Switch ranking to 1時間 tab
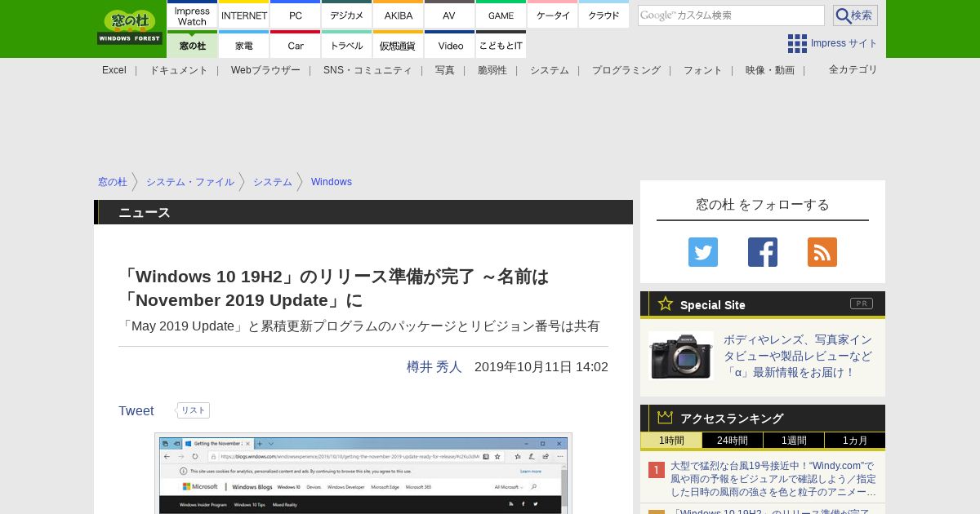This screenshot has width=980, height=514. tap(671, 441)
